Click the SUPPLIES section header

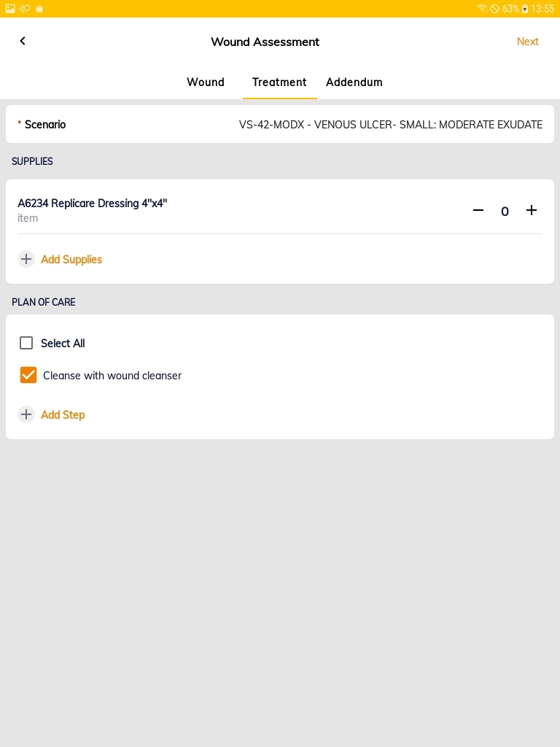point(32,161)
